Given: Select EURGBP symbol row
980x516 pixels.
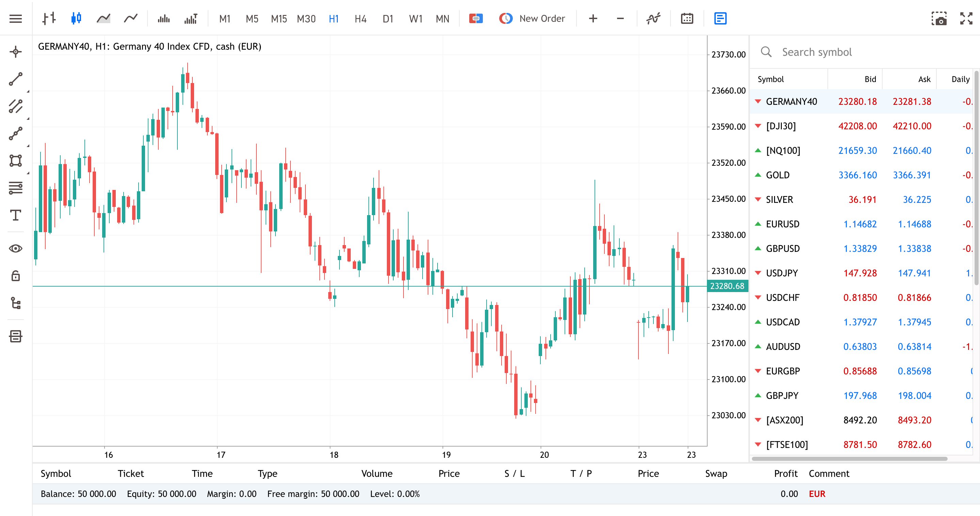Looking at the screenshot, I should pyautogui.click(x=861, y=371).
